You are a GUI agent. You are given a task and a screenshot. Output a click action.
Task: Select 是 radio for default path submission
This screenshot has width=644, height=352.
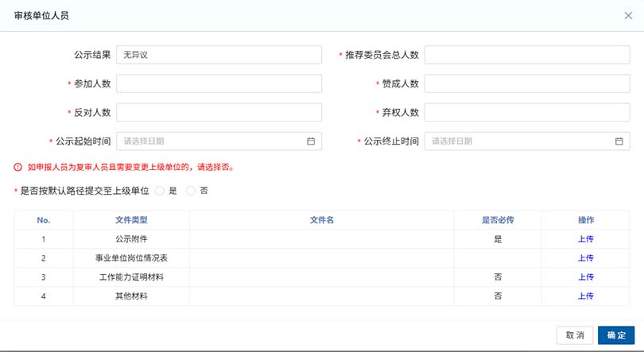pyautogui.click(x=160, y=191)
